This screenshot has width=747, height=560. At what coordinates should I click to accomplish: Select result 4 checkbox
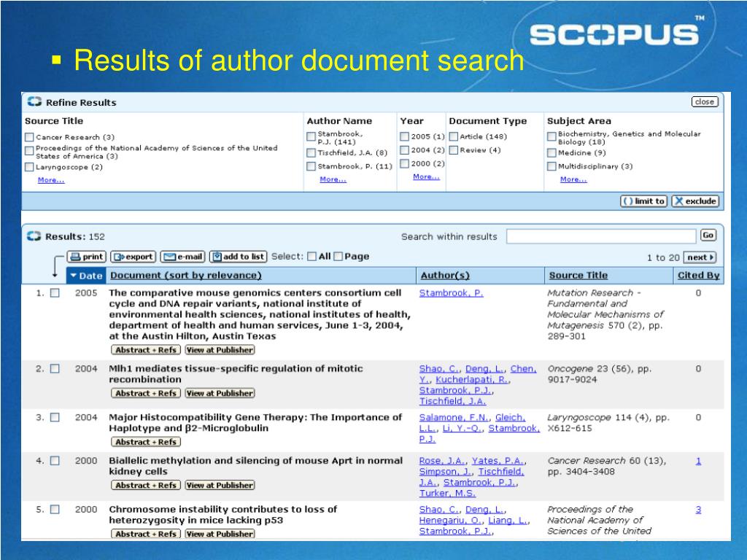point(55,461)
